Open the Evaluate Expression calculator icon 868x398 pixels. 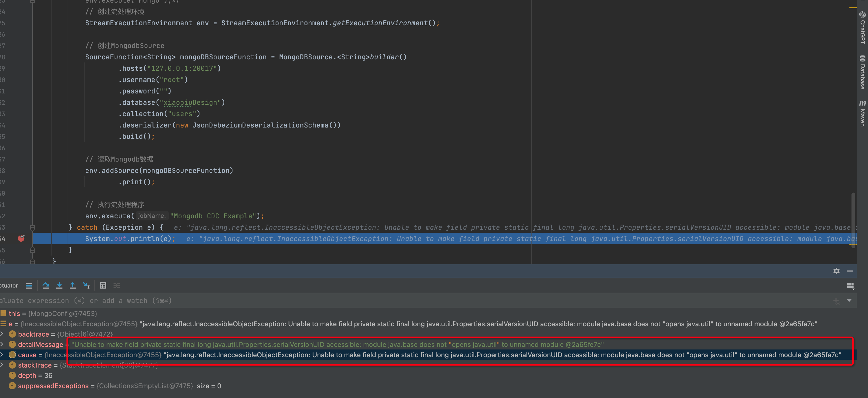click(103, 285)
